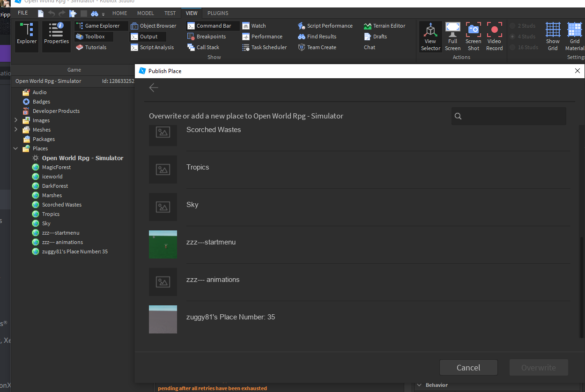Switch to the HOME ribbon tab
The height and width of the screenshot is (392, 585).
point(120,13)
